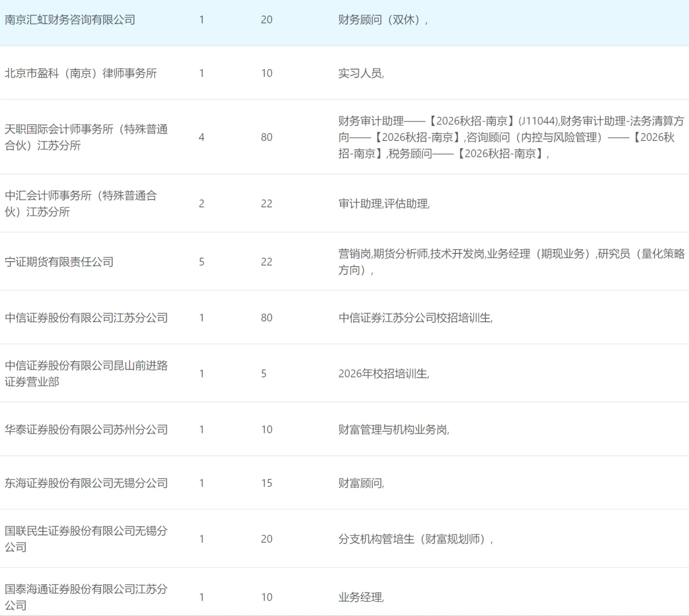Select company 东海证券股份有限公司无锡分公司
This screenshot has width=689, height=616.
86,483
